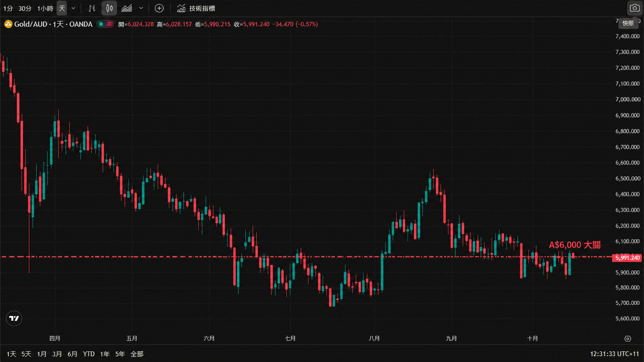This screenshot has height=362, width=644.
Task: Click the delayed data status icon
Action: coord(109,24)
